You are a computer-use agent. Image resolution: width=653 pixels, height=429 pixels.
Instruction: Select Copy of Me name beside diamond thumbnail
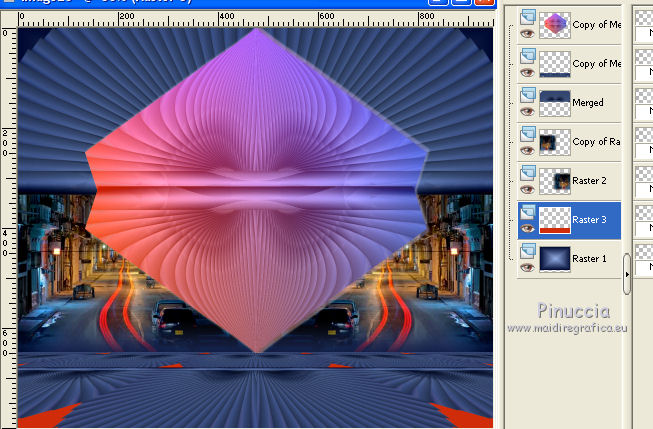596,25
